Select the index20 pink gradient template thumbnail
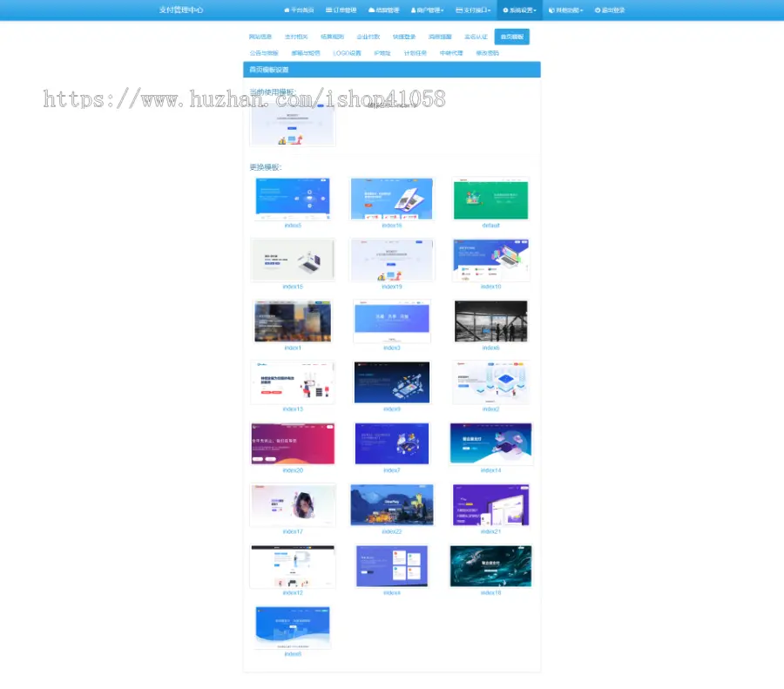784x689 pixels. click(x=293, y=443)
